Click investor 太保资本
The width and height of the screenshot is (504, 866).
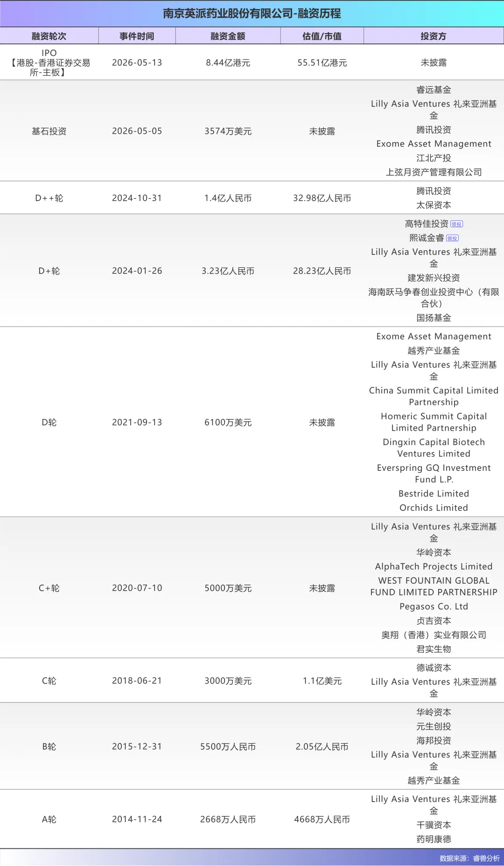pos(434,205)
